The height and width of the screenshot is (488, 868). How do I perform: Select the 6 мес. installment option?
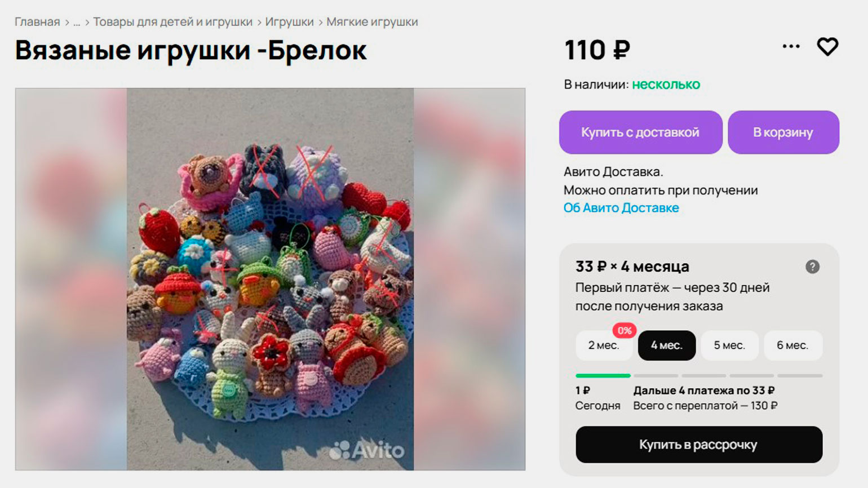click(x=792, y=345)
